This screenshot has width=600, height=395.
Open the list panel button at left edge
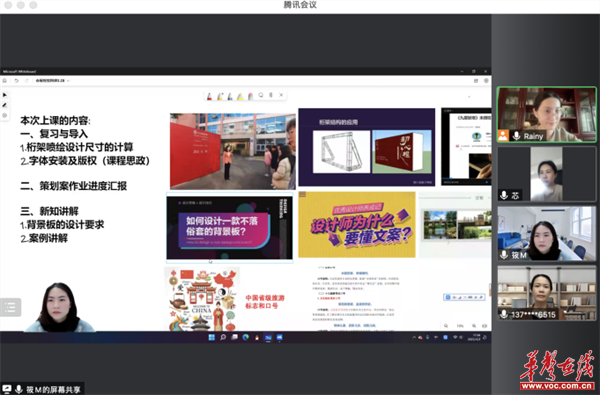pyautogui.click(x=10, y=307)
